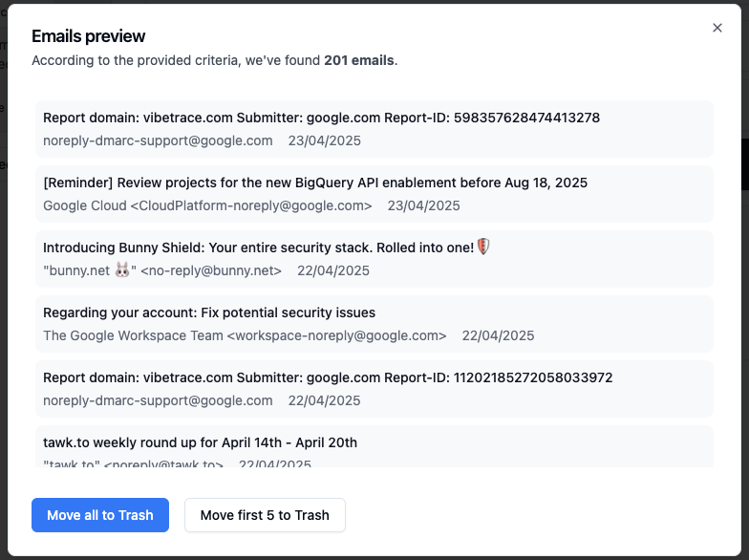The image size is (749, 560).
Task: Click the no-reply@bunny.net sender address
Action: point(211,270)
